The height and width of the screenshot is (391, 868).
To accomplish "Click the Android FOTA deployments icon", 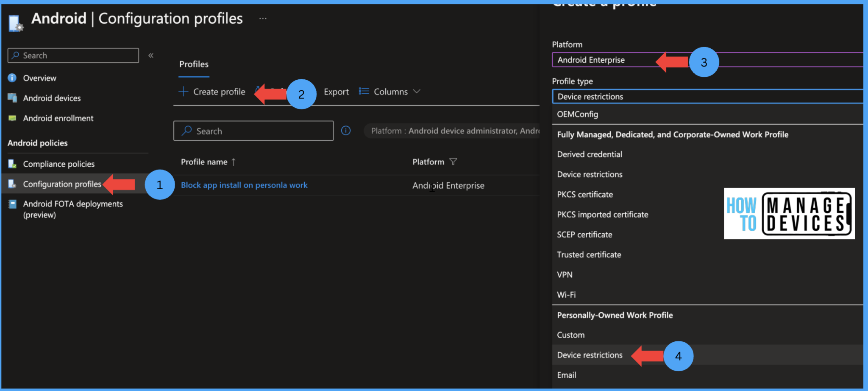I will pos(12,204).
